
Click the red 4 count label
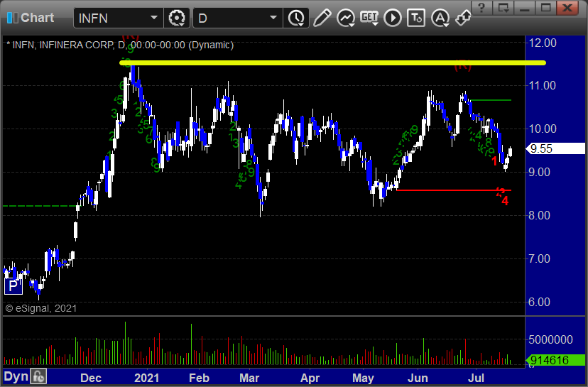(505, 201)
